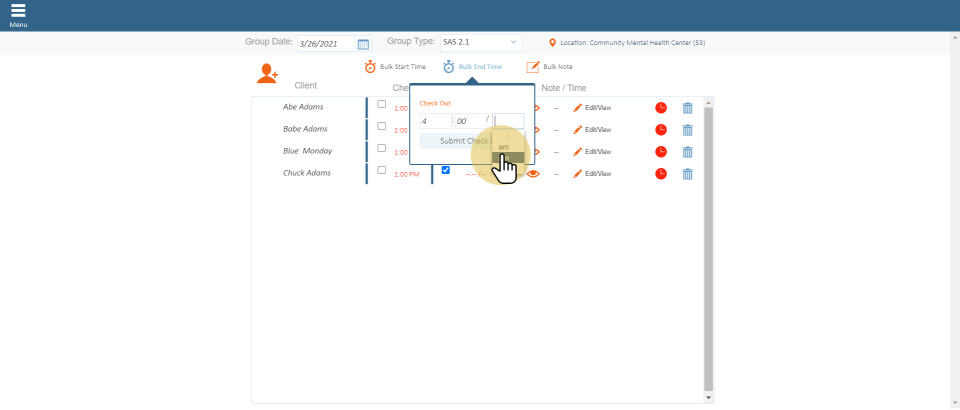Check the Abe Adams check-in checkbox
The image size is (960, 410).
(x=381, y=104)
